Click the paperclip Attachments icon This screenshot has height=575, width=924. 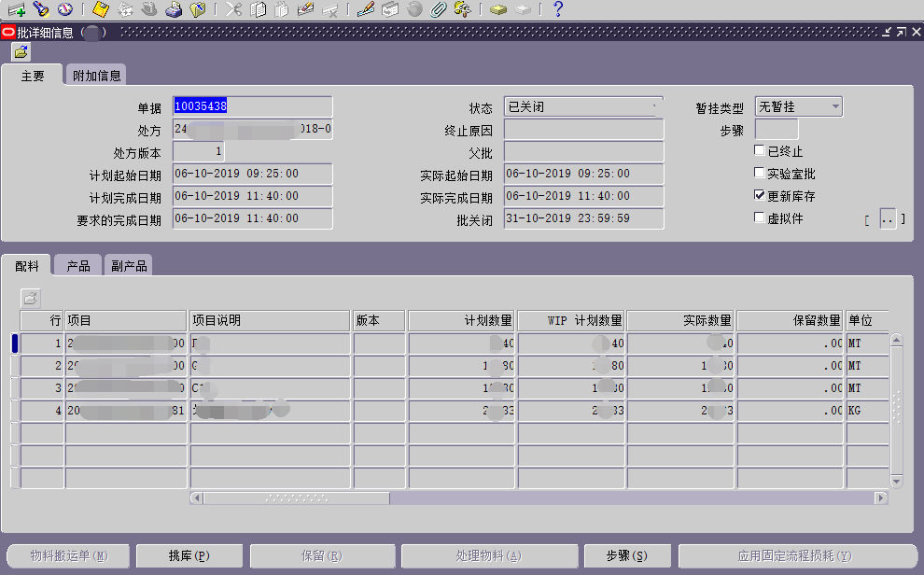coord(438,10)
